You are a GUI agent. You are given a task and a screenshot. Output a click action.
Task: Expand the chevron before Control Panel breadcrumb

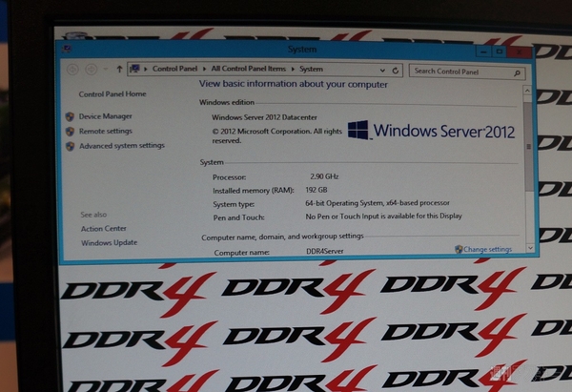(x=146, y=69)
